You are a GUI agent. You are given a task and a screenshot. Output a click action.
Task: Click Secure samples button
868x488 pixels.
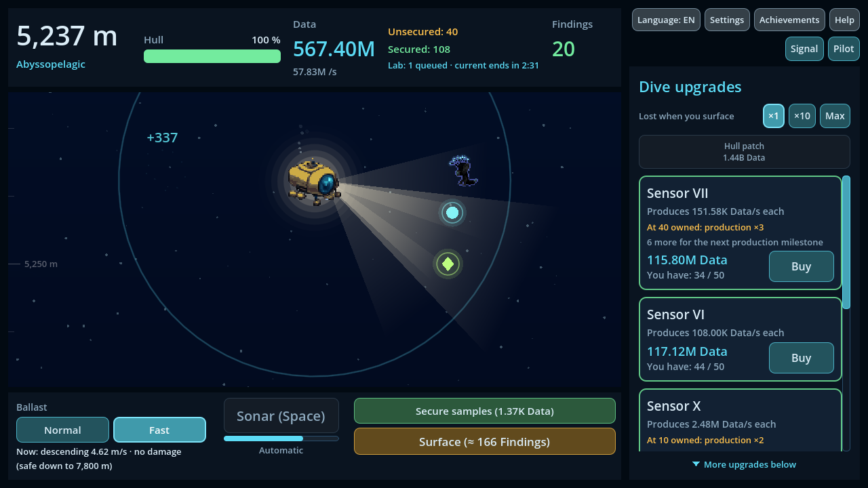(x=485, y=411)
